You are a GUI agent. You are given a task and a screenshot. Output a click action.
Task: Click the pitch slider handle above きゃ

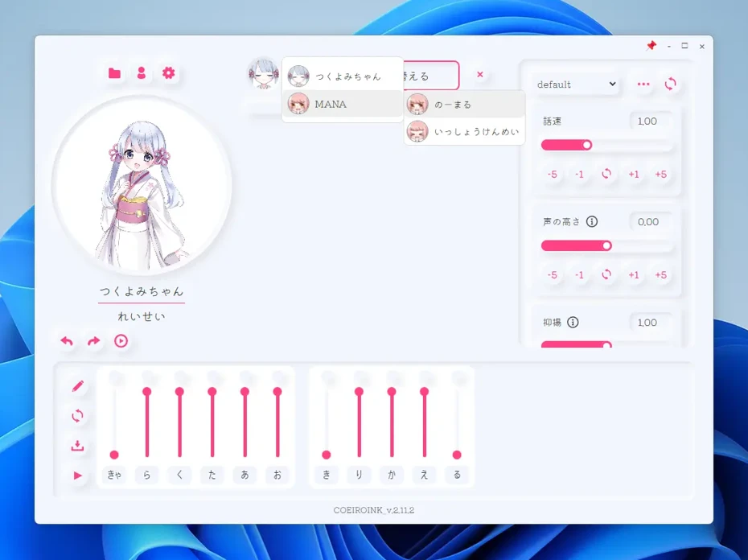coord(114,455)
